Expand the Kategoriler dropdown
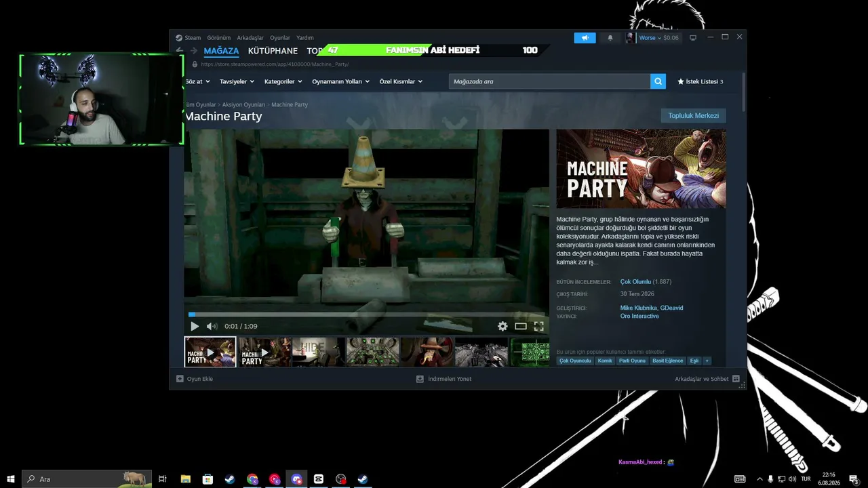This screenshot has width=868, height=488. coord(283,81)
